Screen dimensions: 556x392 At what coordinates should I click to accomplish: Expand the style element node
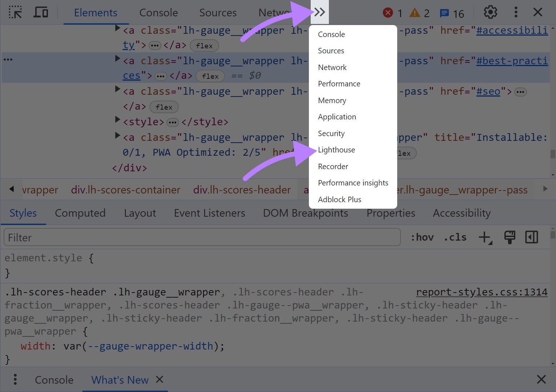coord(117,119)
